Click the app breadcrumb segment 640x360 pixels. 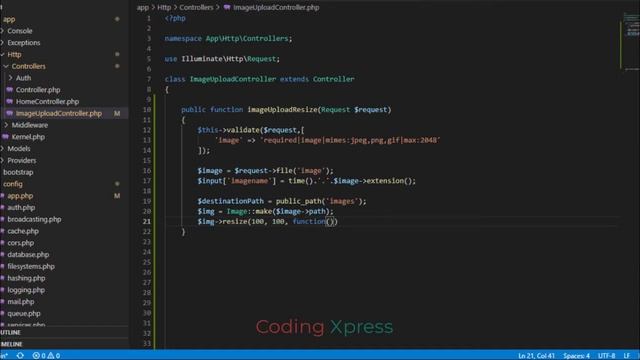click(x=142, y=7)
